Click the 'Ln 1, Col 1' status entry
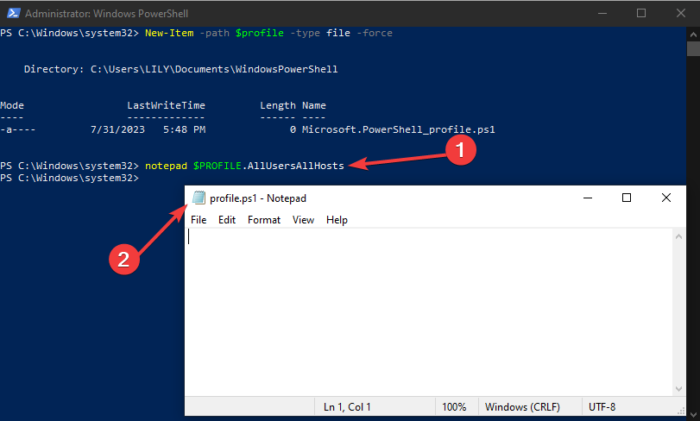 [347, 407]
